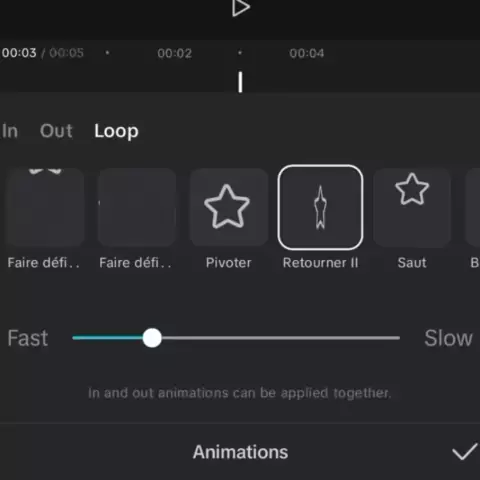Jump to the 00:04 timeline mark
Screen dimensions: 480x480
(307, 53)
